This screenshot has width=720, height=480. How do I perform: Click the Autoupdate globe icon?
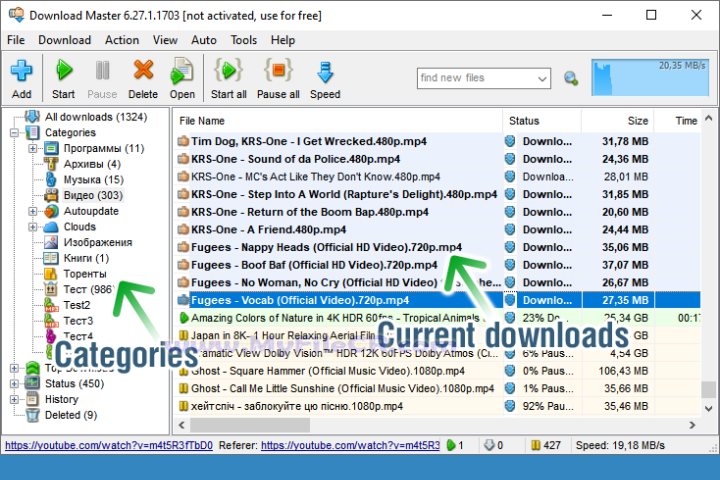[51, 211]
